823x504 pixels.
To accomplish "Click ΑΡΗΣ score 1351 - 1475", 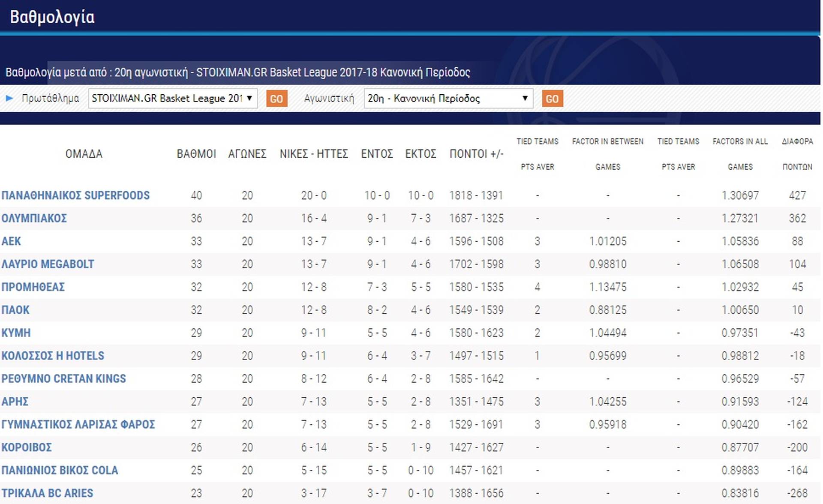I will [476, 402].
